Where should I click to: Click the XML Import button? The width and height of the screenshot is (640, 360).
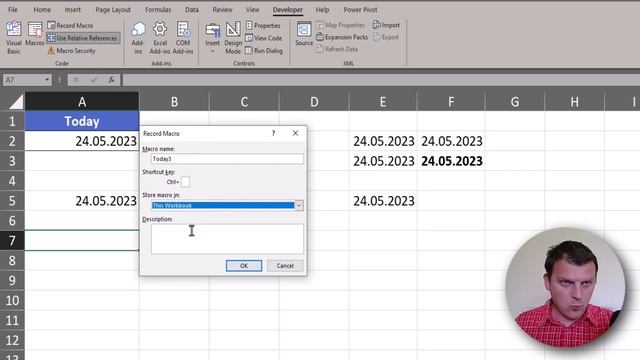(386, 25)
